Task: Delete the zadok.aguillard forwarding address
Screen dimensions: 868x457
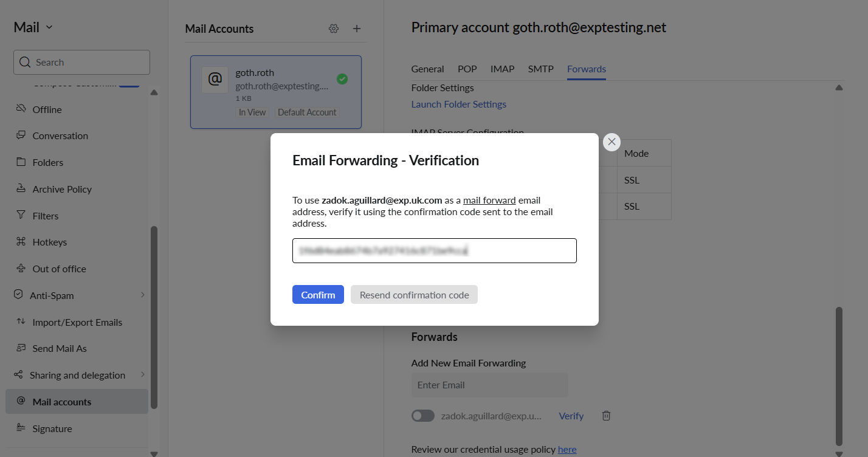Action: 606,416
